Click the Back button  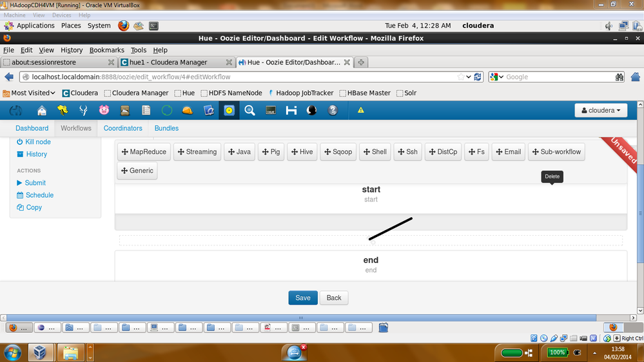click(334, 298)
